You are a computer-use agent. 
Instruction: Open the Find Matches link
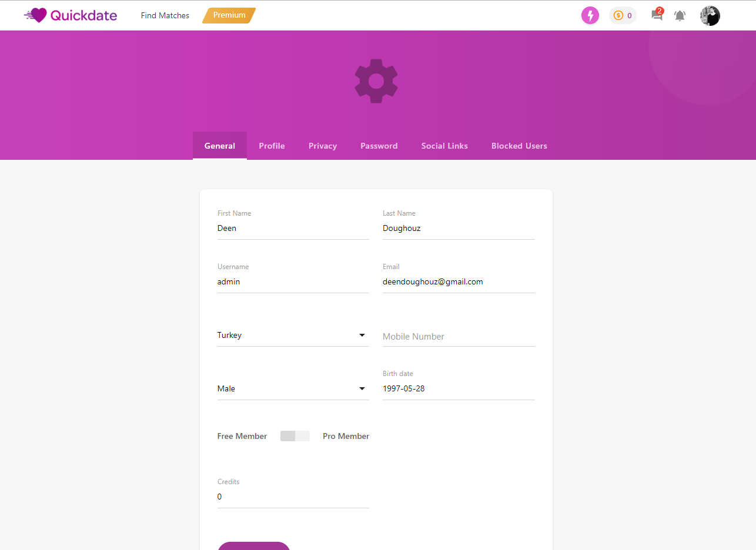tap(165, 16)
